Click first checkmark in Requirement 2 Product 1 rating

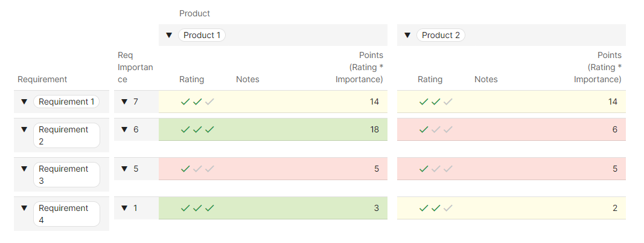pyautogui.click(x=185, y=129)
